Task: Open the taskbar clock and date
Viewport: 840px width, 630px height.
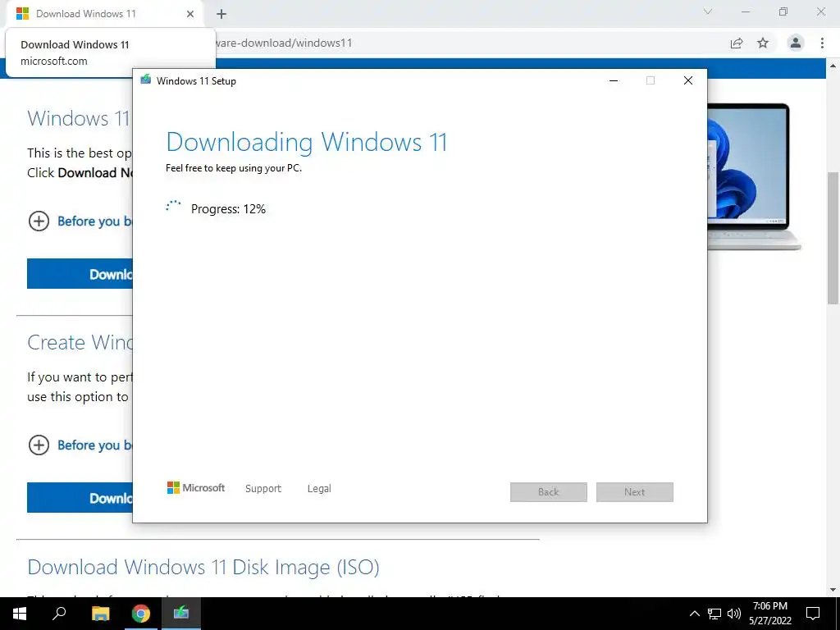Action: (770, 614)
